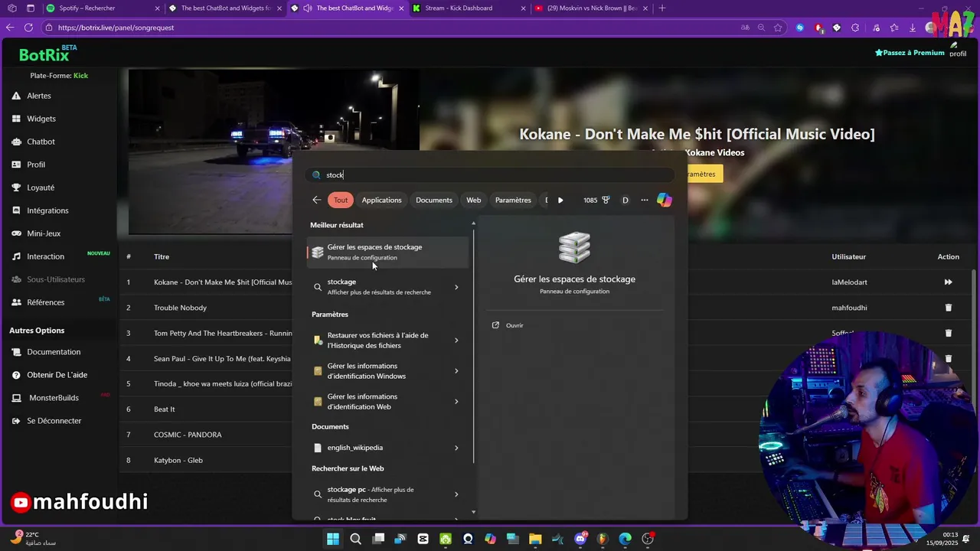Expand english_wikipedia document result chevron
Image resolution: width=980 pixels, height=551 pixels.
456,448
